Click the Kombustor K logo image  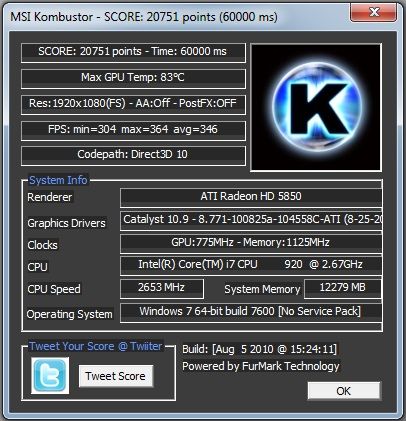[316, 108]
